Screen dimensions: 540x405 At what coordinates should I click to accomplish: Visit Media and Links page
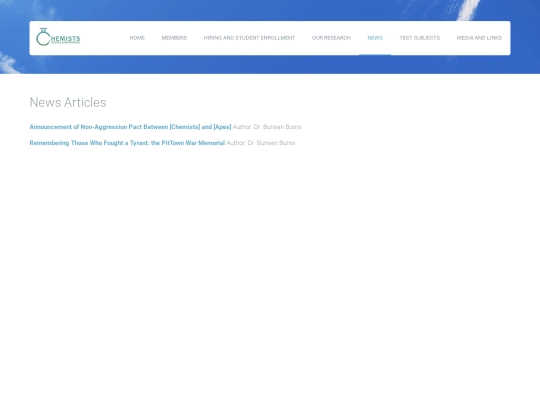[479, 38]
